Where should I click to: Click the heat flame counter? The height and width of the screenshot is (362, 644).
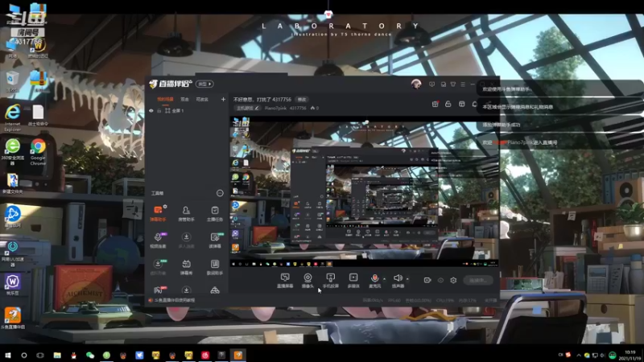pyautogui.click(x=315, y=109)
